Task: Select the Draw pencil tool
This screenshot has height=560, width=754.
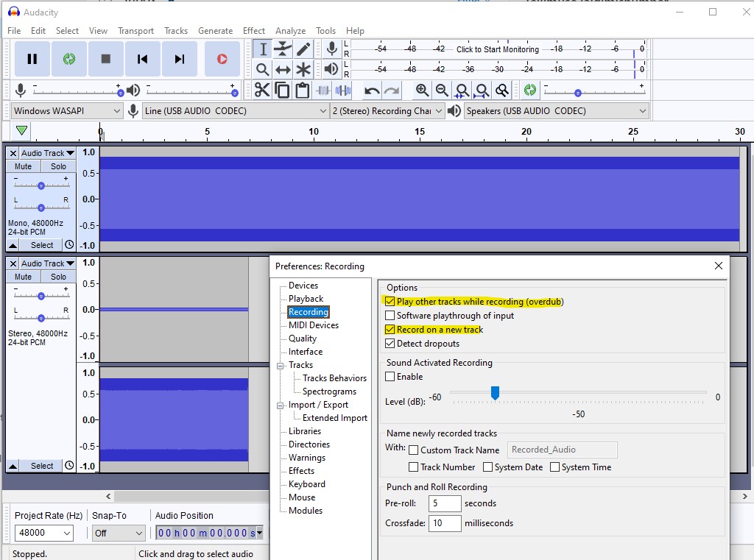Action: (x=303, y=49)
